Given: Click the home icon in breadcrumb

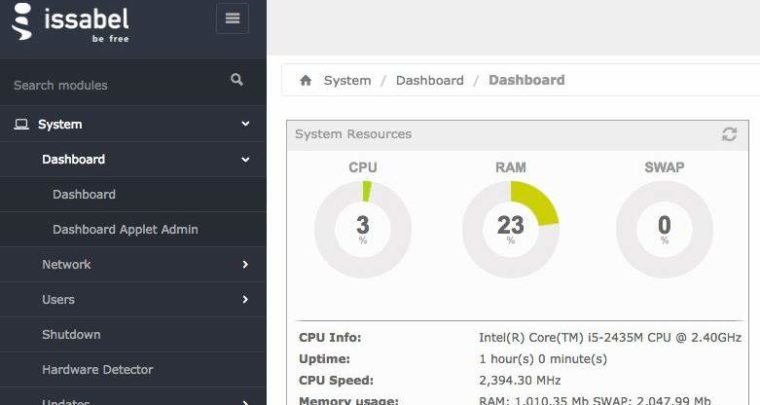Looking at the screenshot, I should [306, 80].
